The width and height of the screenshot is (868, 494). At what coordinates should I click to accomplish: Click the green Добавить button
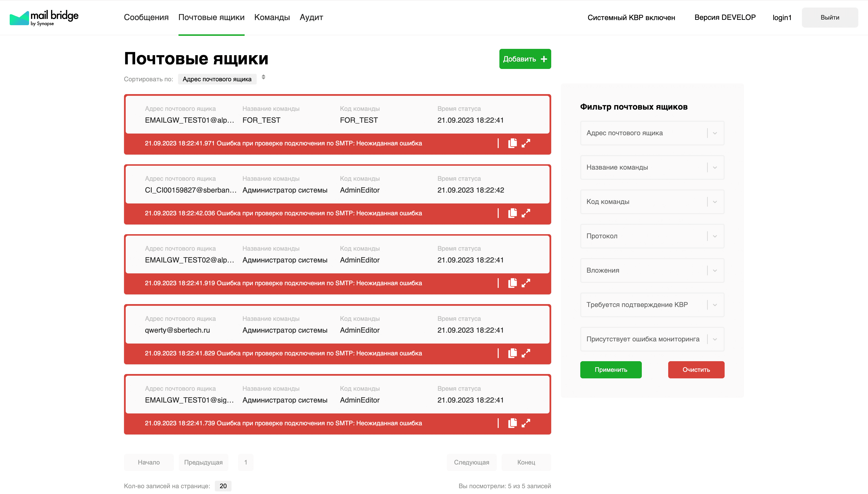click(525, 59)
